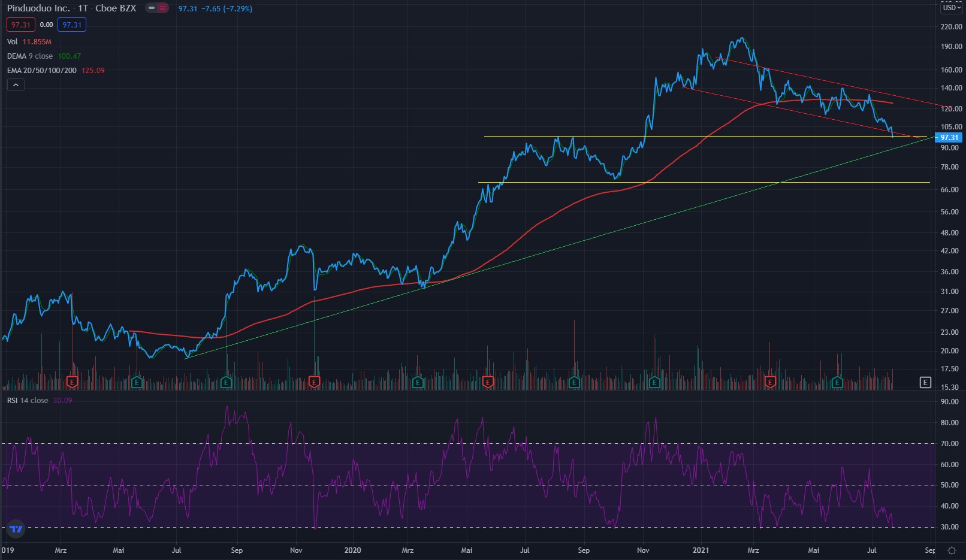Click green earnings marker after Mai 2021
Viewport: 966px width, 560px height.
point(837,382)
